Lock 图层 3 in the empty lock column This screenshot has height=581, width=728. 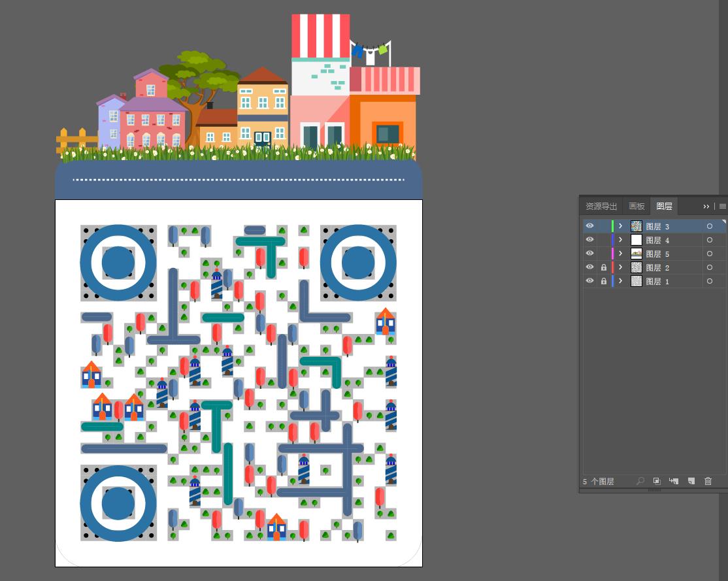point(604,226)
